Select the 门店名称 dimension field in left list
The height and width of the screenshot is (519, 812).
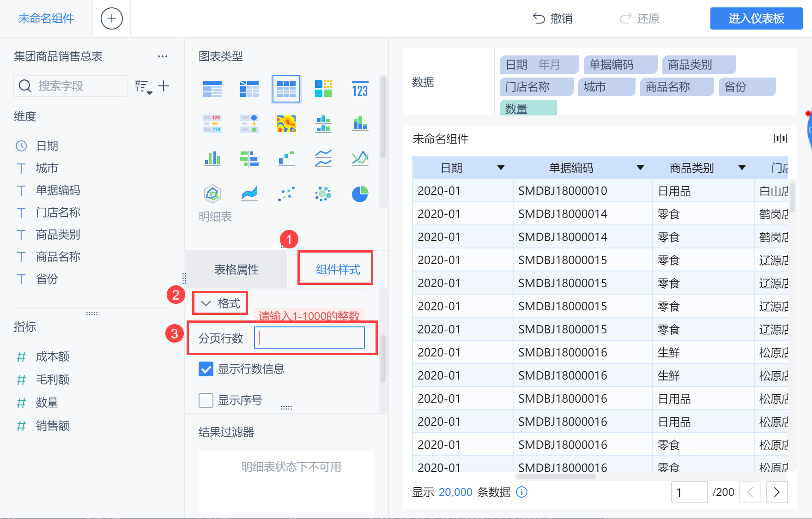coord(58,212)
